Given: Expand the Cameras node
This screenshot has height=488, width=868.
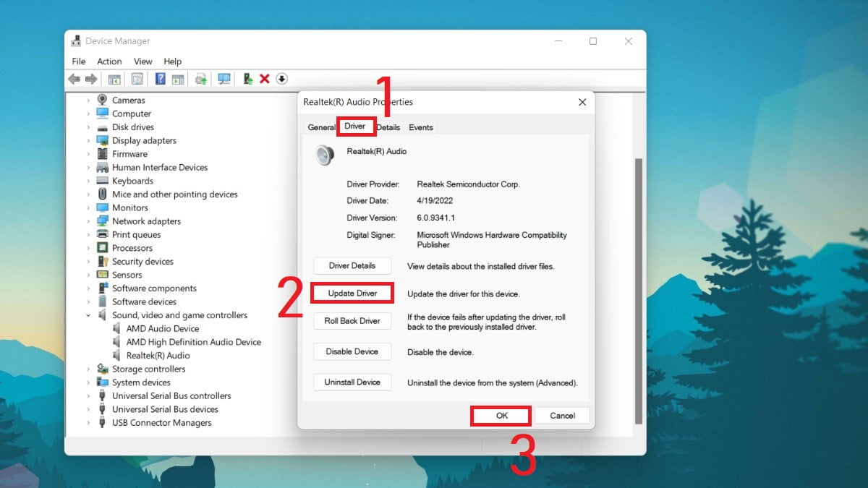Looking at the screenshot, I should coord(88,100).
